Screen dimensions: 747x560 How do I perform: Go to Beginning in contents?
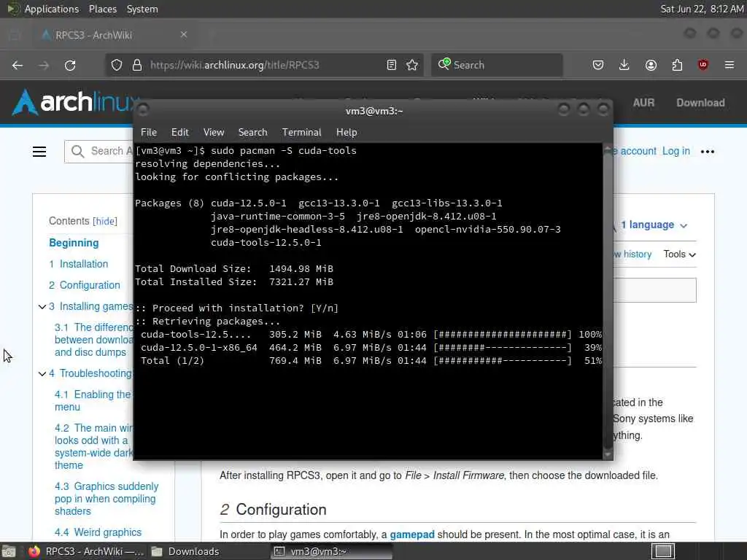pos(74,243)
